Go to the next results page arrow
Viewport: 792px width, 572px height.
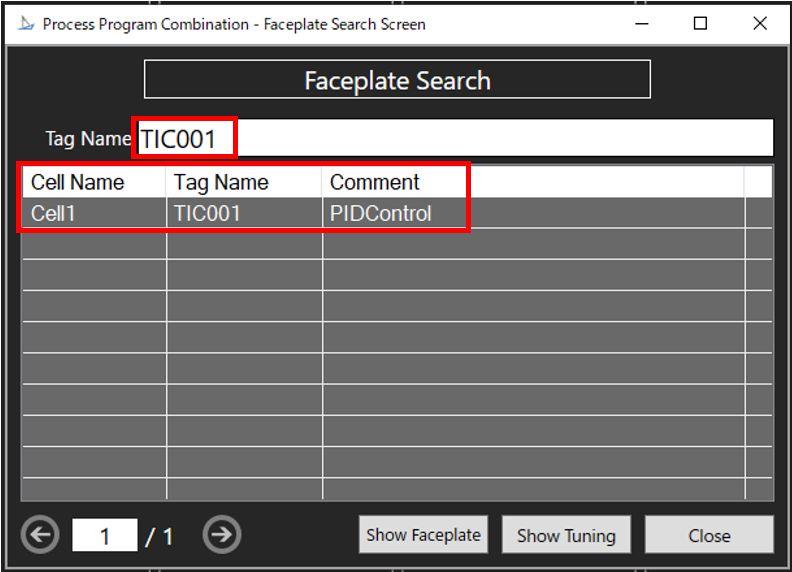pos(222,535)
